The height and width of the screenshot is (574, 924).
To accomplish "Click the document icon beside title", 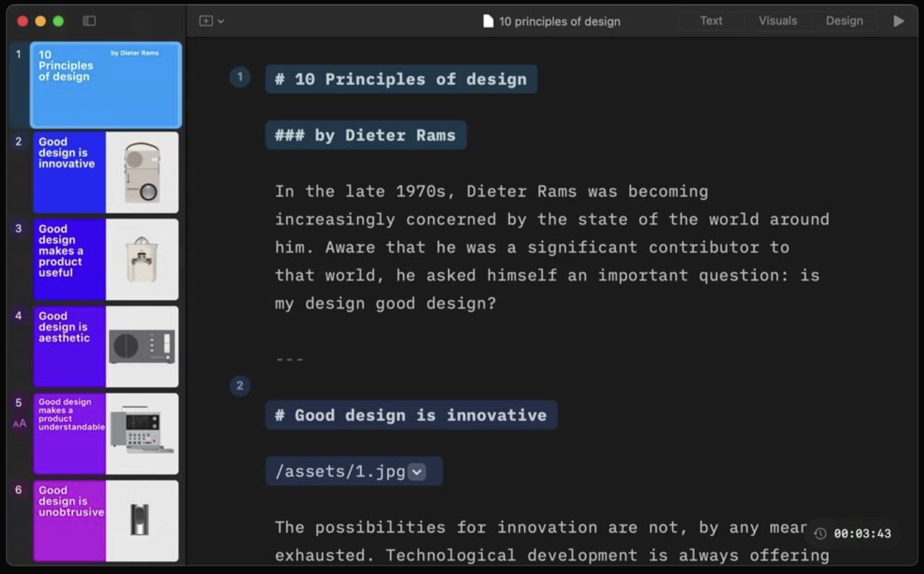I will 488,21.
